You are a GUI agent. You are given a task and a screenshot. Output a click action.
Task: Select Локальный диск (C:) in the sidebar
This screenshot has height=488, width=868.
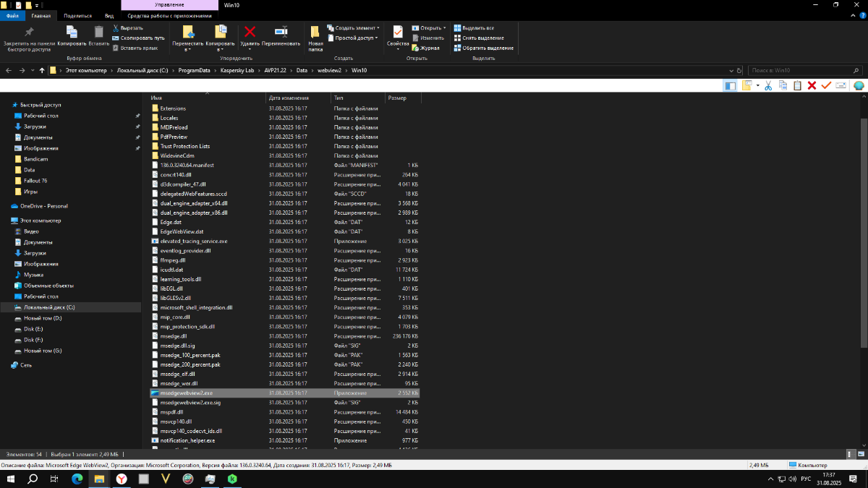70,307
